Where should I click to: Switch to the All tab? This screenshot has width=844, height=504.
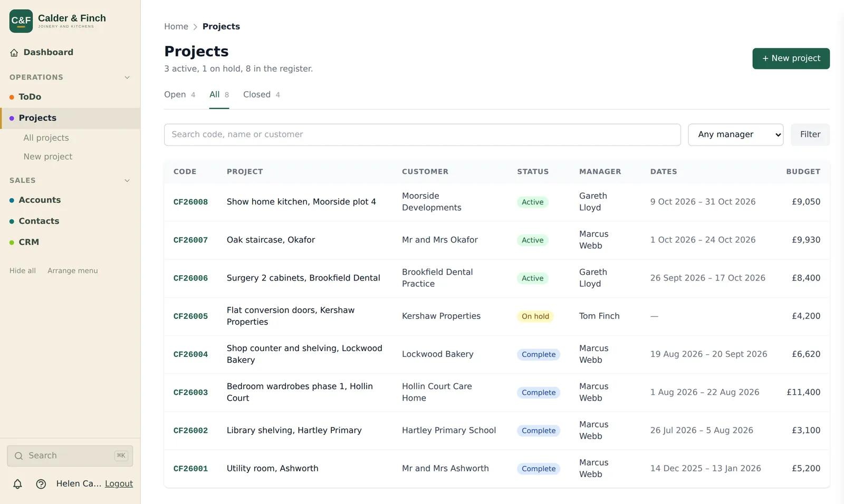click(x=219, y=95)
